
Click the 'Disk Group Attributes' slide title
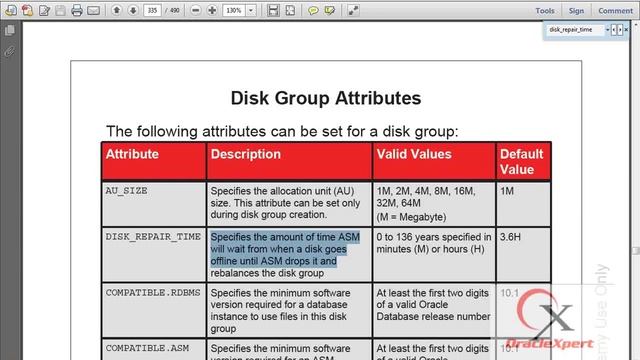coord(326,98)
